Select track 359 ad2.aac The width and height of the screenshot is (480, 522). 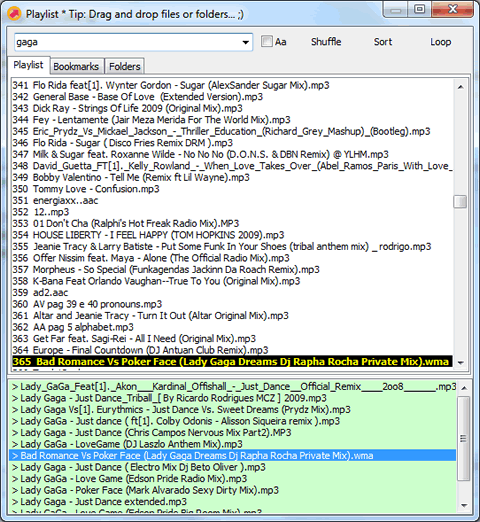(x=232, y=293)
